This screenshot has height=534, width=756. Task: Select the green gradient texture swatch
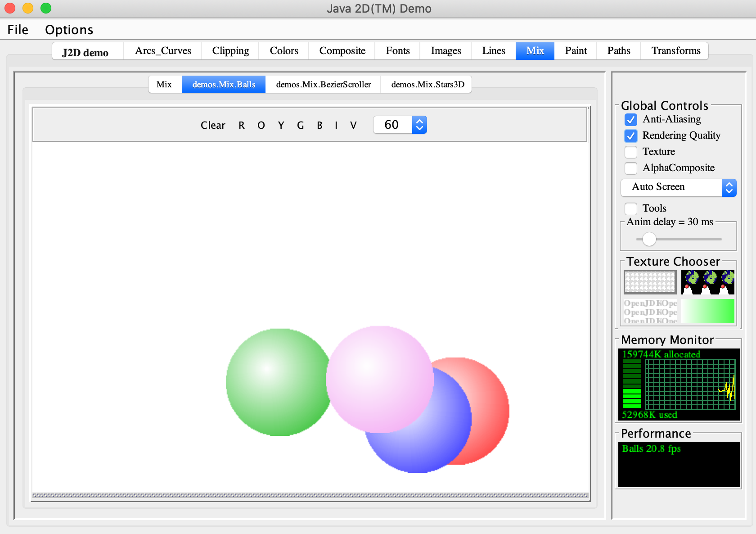(x=707, y=311)
